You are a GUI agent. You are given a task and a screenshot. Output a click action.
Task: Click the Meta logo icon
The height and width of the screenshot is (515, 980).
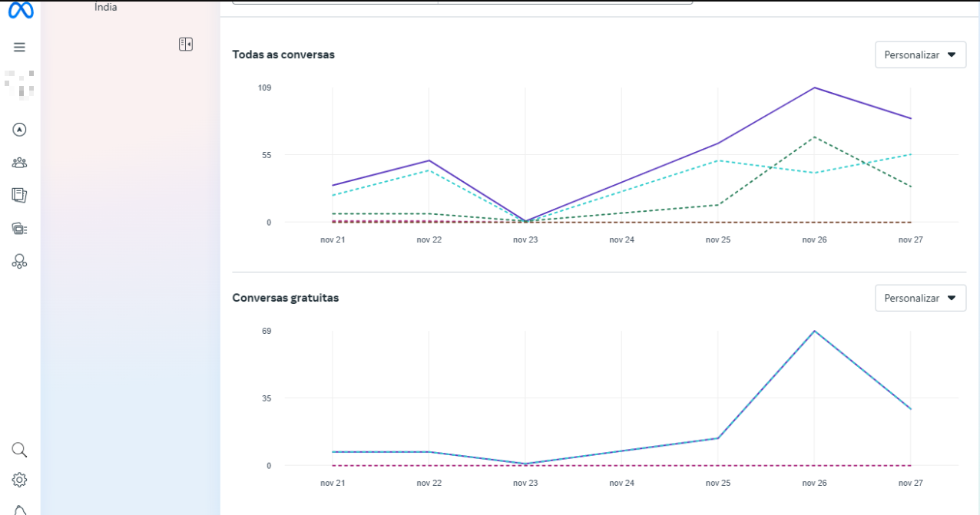(x=20, y=10)
